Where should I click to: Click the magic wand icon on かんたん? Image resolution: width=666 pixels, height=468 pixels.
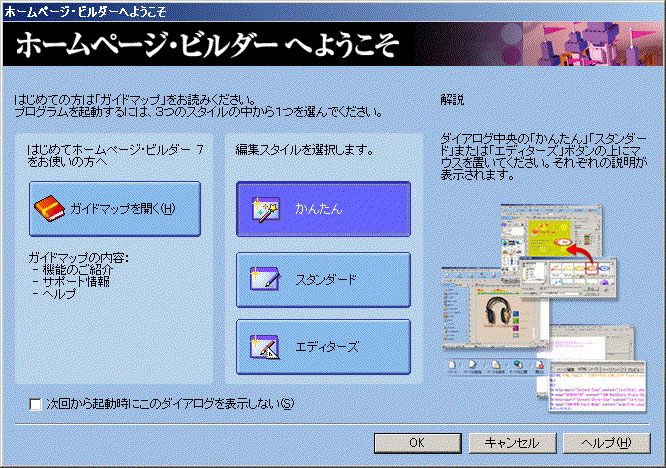click(x=264, y=210)
